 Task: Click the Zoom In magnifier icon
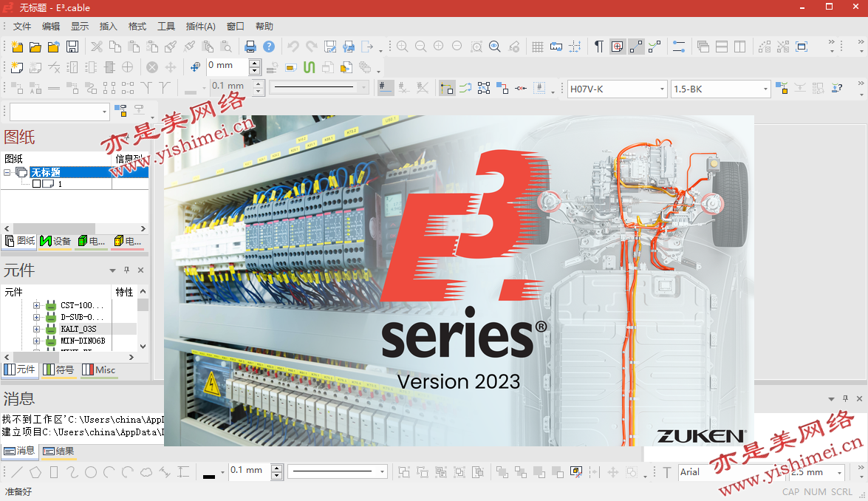coord(403,47)
